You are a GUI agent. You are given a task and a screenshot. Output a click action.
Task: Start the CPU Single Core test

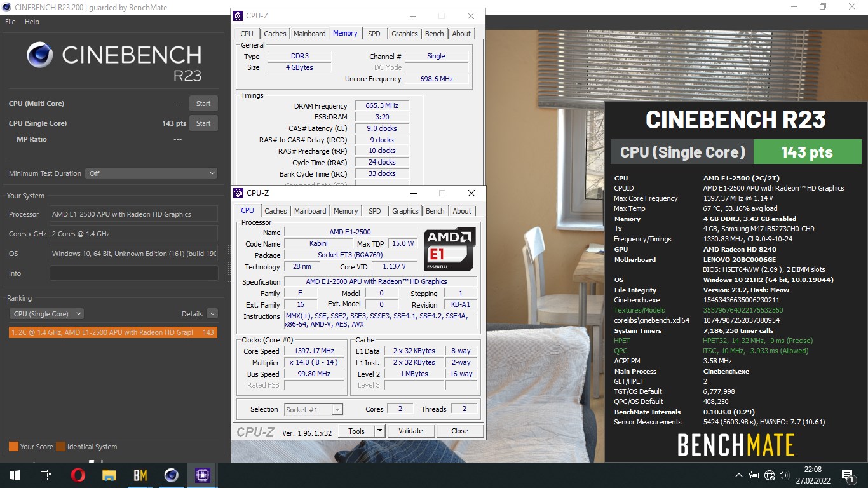pyautogui.click(x=203, y=123)
